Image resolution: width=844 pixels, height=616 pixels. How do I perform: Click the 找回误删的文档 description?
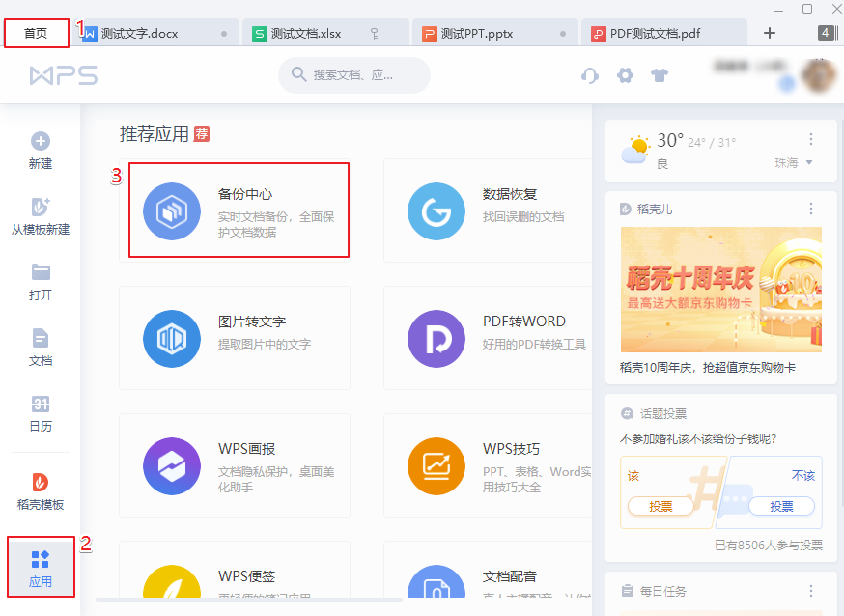[522, 217]
